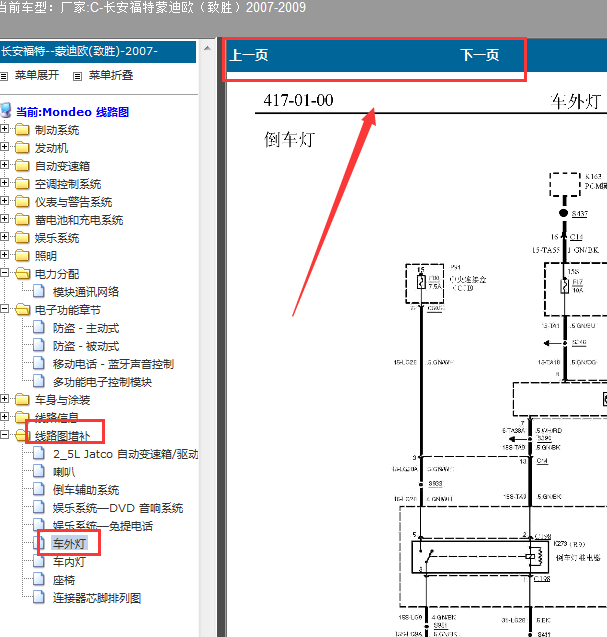
Task: Open the 多功能电子控制模块 page
Action: [x=102, y=382]
